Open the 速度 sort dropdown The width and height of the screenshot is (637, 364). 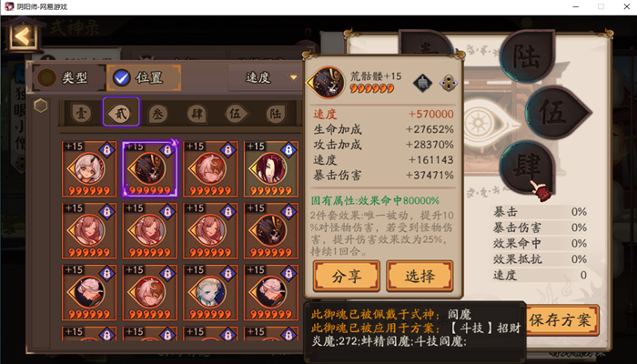click(x=266, y=77)
